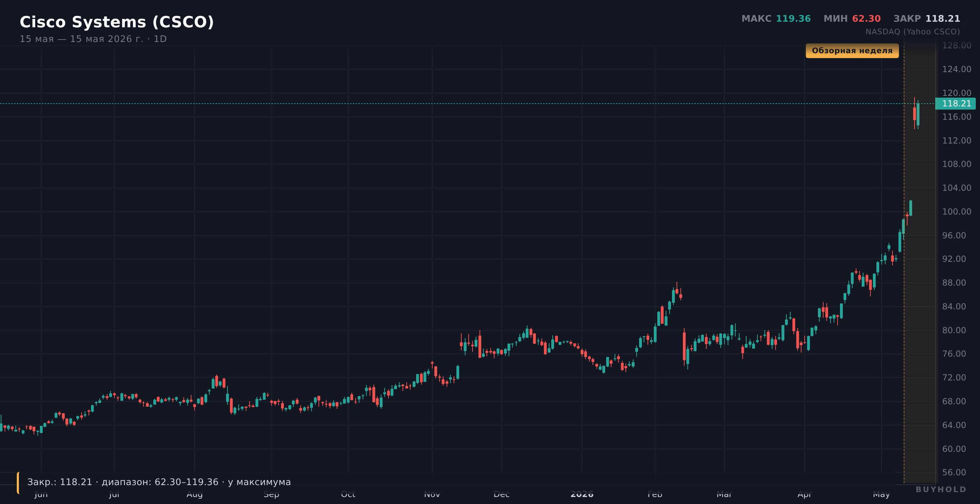Click the green 118.21 current price tag
The height and width of the screenshot is (504, 980).
click(955, 104)
